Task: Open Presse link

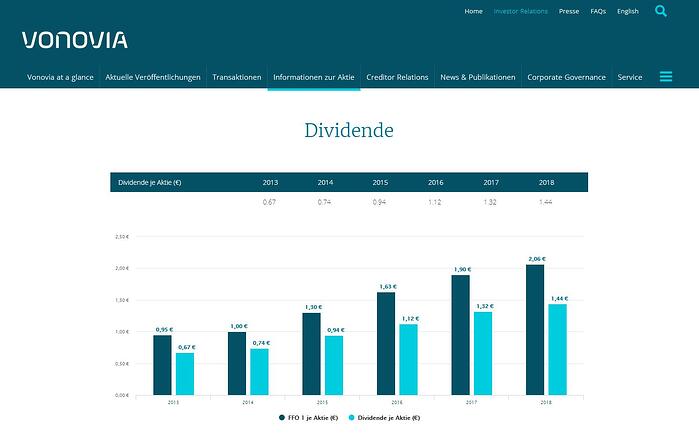Action: pos(569,11)
